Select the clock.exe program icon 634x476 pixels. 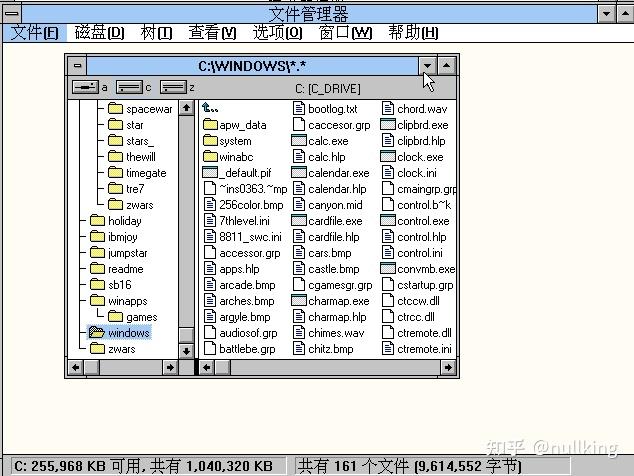(x=388, y=156)
